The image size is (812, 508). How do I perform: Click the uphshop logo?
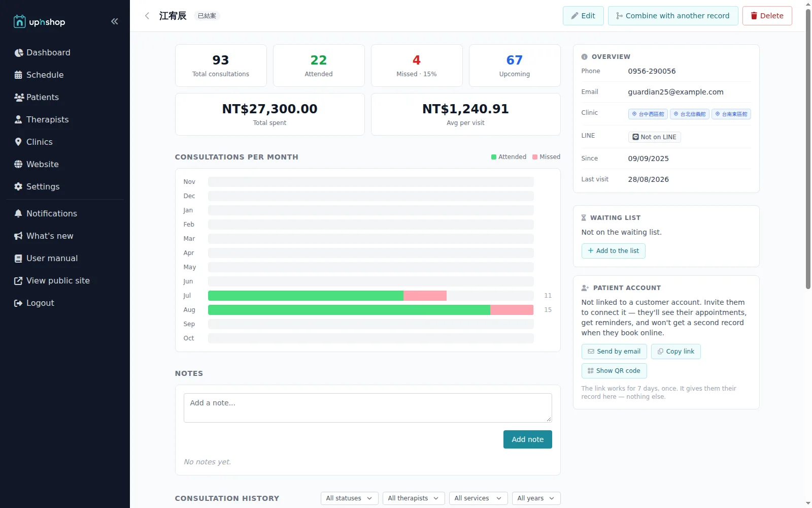point(40,22)
